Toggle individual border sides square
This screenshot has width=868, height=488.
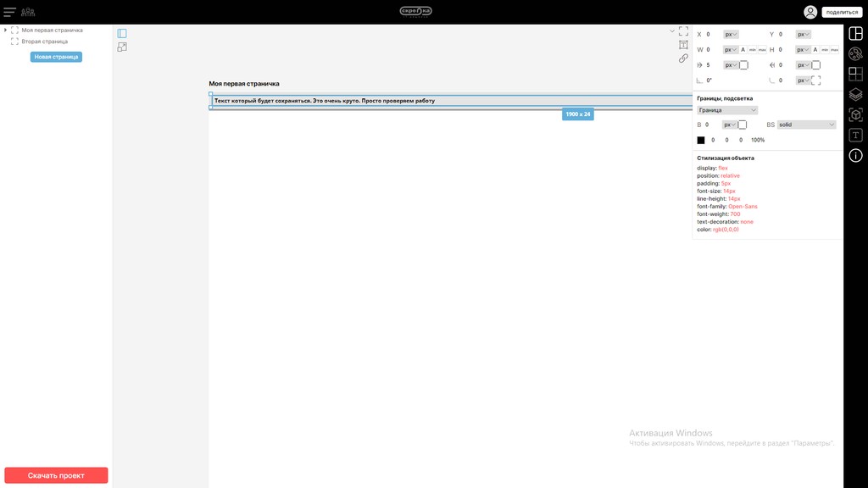(x=743, y=125)
